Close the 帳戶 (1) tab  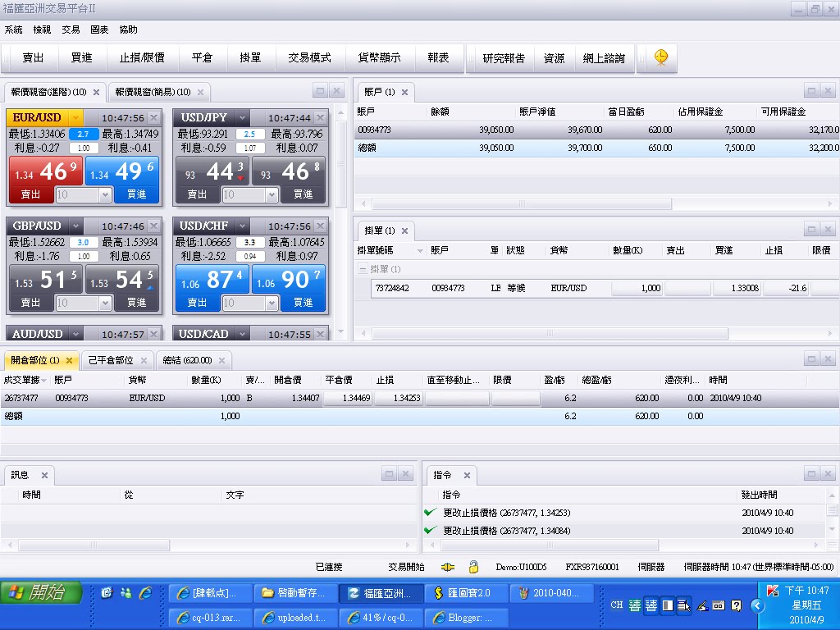[405, 92]
